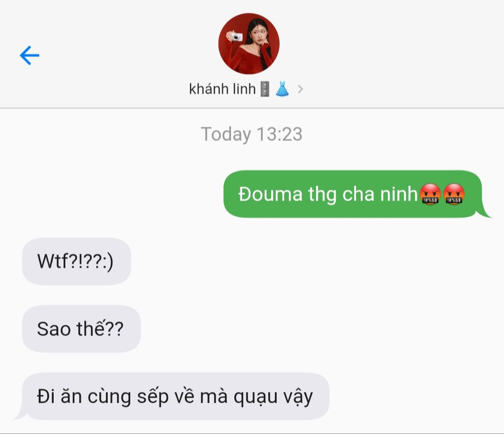Image resolution: width=504 pixels, height=434 pixels.
Task: Select the 'Sao thế??' message bubble
Action: [x=81, y=329]
